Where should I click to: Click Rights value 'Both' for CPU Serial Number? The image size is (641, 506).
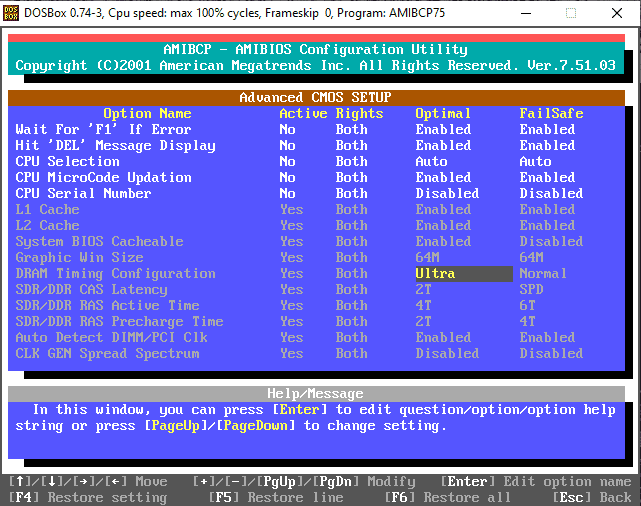[352, 193]
